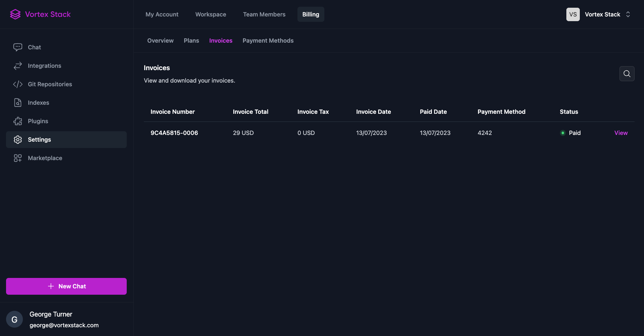This screenshot has height=336, width=644.
Task: Click the Git Repositories code icon
Action: 18,84
